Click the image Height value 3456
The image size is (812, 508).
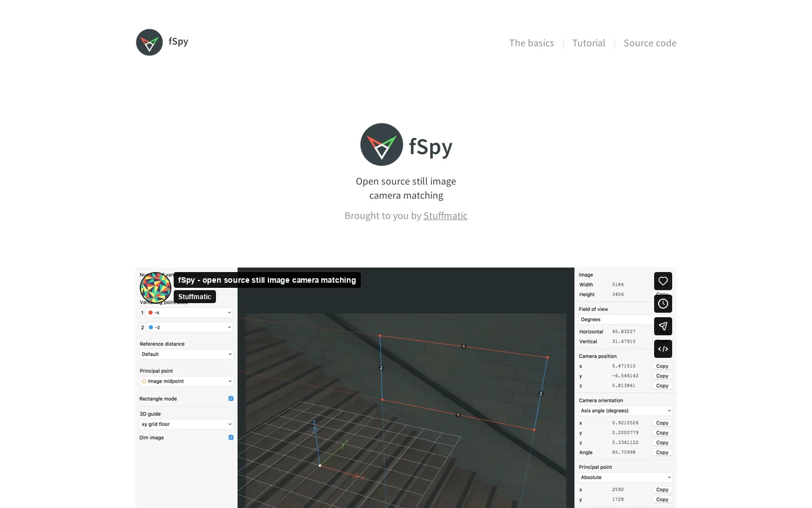[x=618, y=295]
